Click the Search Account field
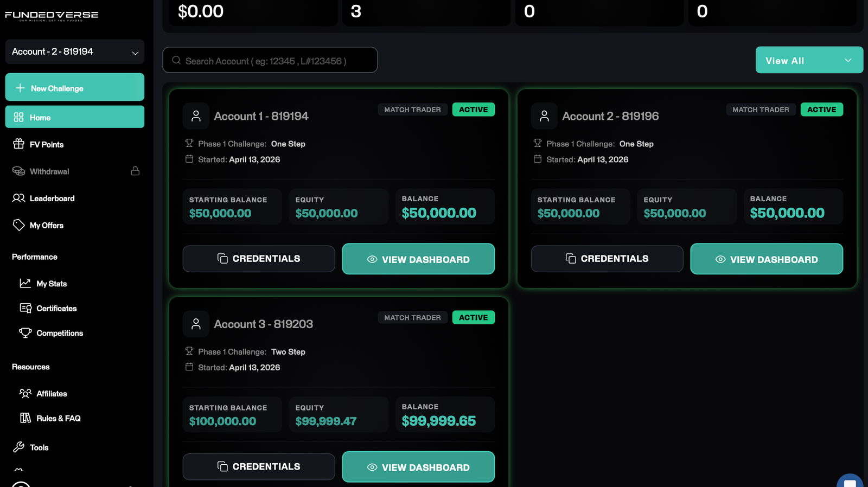Image resolution: width=868 pixels, height=487 pixels. [x=270, y=60]
